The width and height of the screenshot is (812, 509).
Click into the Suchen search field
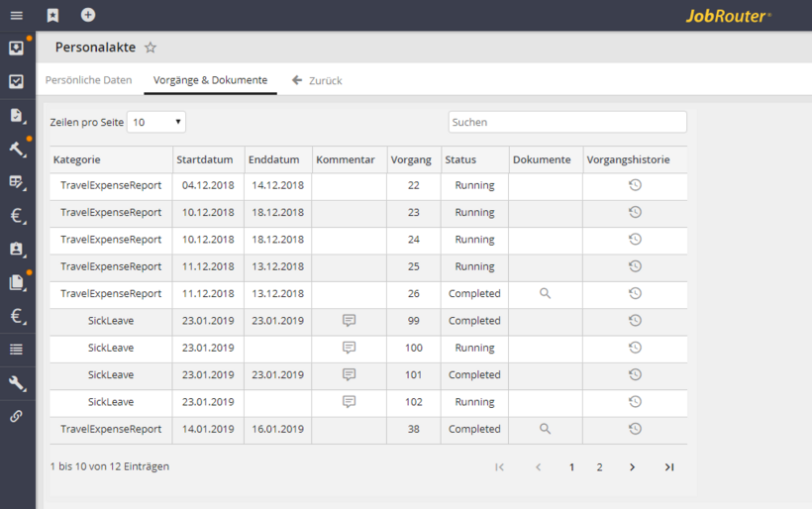tap(566, 122)
